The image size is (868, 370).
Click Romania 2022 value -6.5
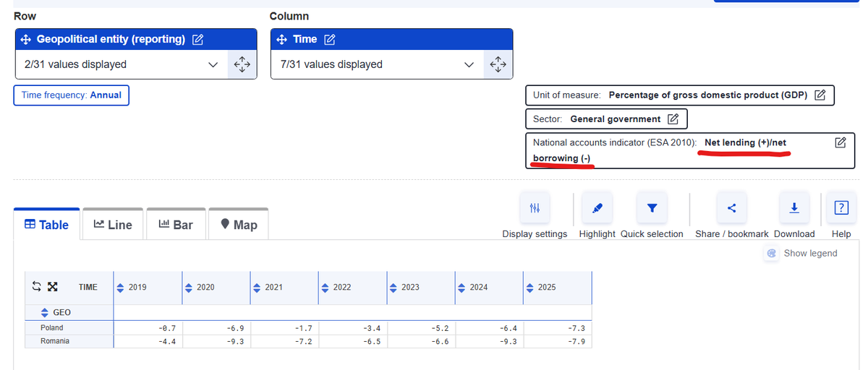pyautogui.click(x=353, y=341)
